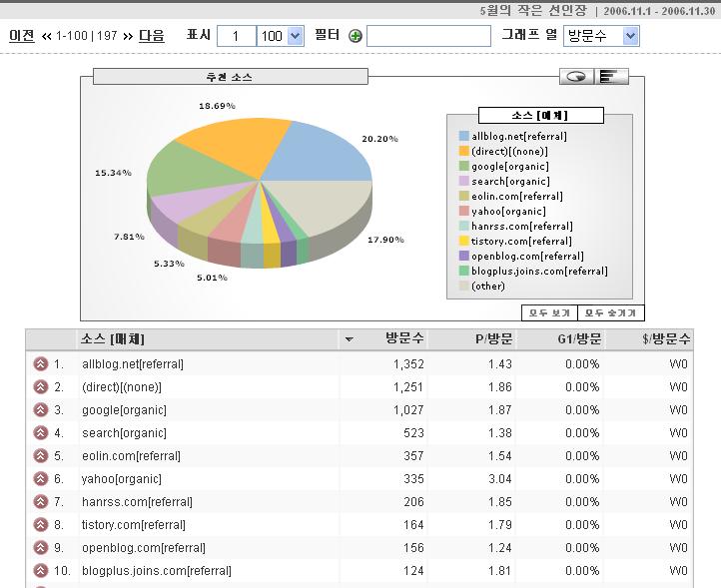Switch to bar chart view icon
This screenshot has width=721, height=588.
click(611, 76)
